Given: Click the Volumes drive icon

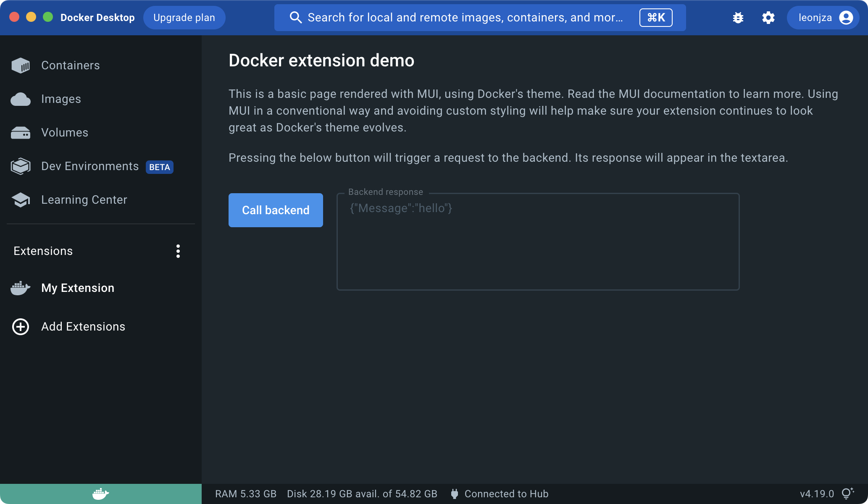Looking at the screenshot, I should pyautogui.click(x=21, y=133).
